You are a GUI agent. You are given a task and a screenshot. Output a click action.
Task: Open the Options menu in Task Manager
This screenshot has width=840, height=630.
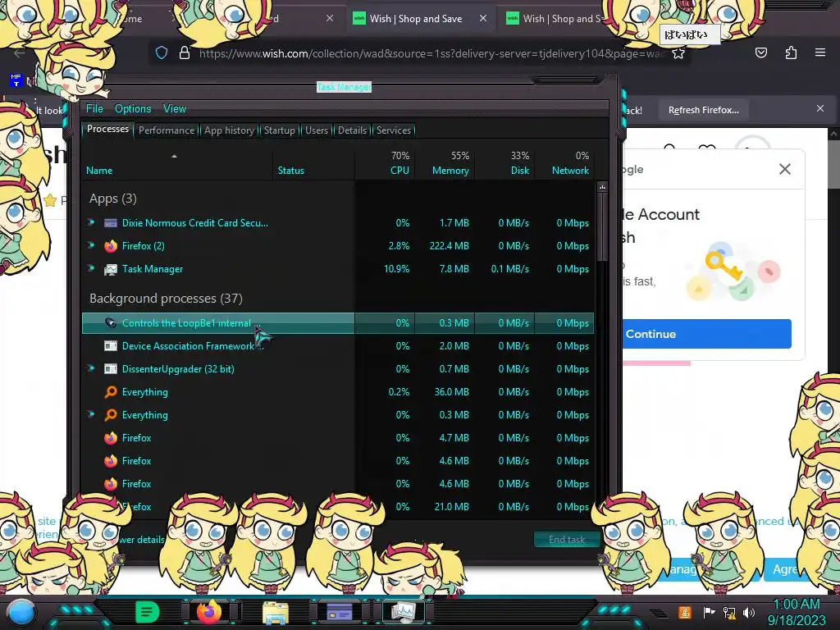(133, 109)
